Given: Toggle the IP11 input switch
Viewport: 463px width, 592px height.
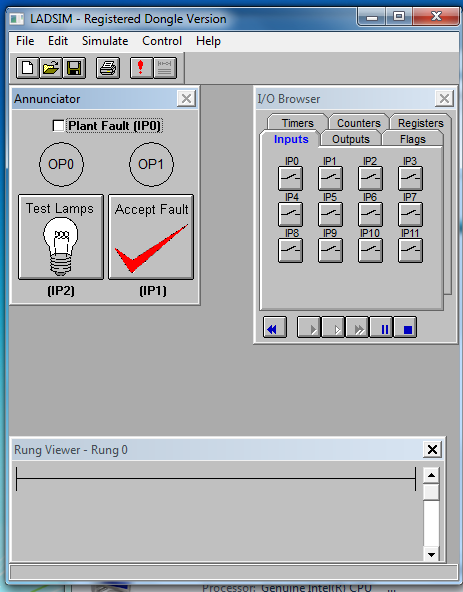Looking at the screenshot, I should coord(410,250).
